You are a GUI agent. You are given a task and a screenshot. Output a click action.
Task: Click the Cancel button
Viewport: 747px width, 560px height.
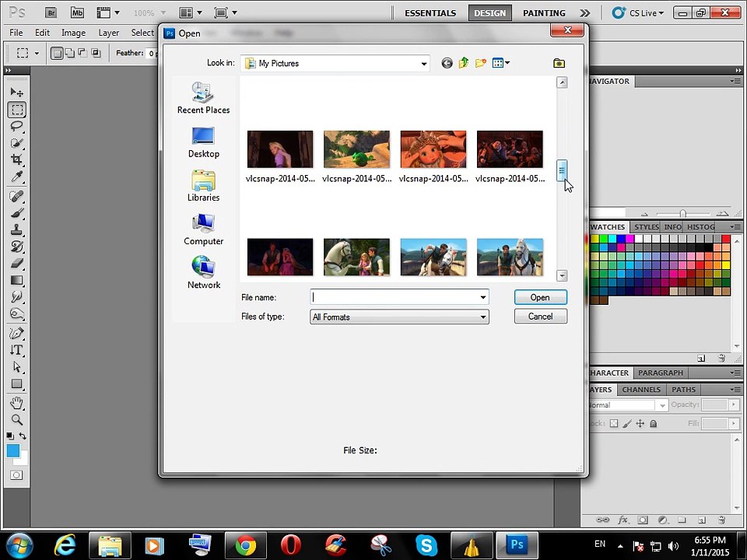[540, 317]
